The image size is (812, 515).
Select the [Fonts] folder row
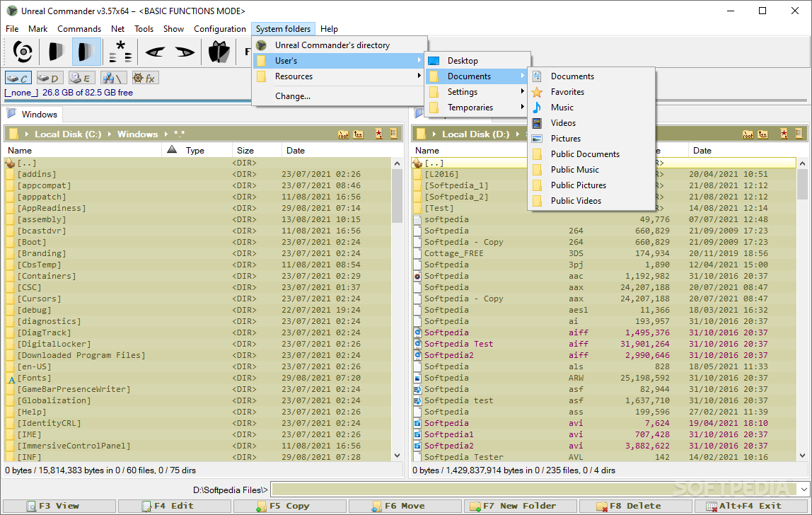[198, 378]
